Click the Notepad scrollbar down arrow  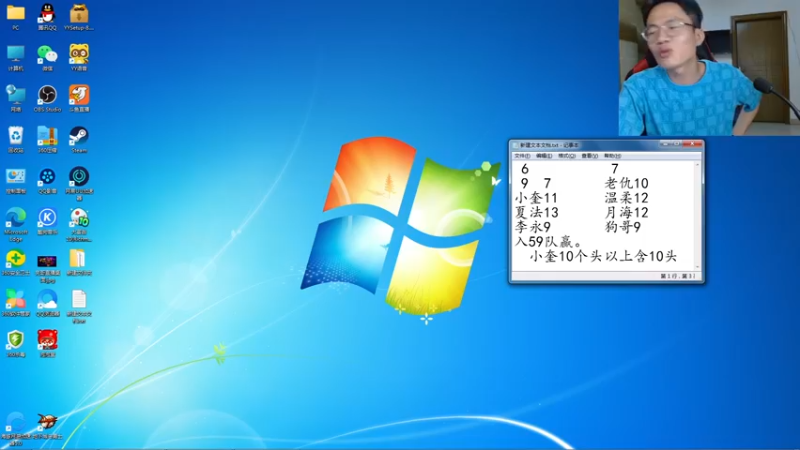click(x=697, y=267)
